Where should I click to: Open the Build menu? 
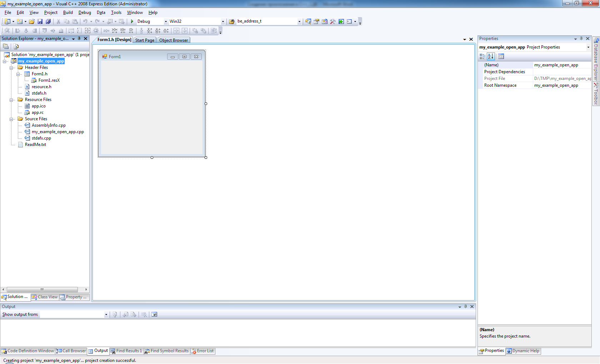tap(68, 12)
